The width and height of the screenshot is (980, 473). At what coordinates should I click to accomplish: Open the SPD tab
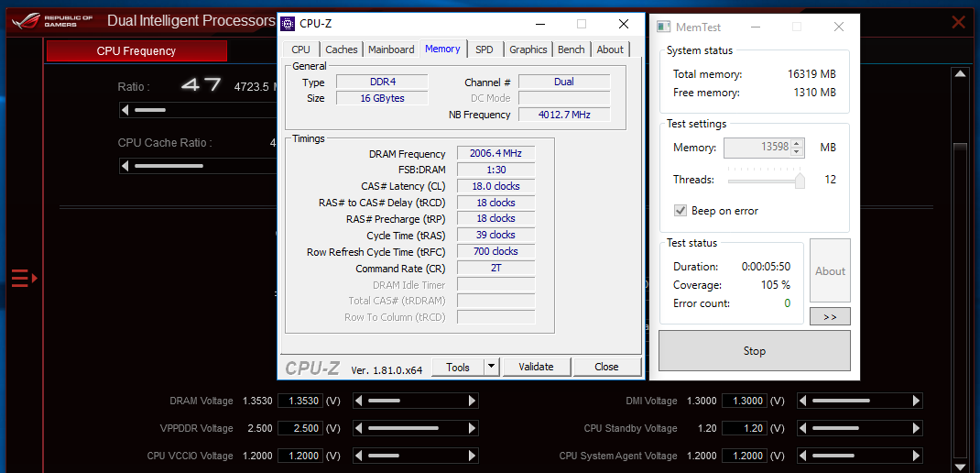click(485, 49)
